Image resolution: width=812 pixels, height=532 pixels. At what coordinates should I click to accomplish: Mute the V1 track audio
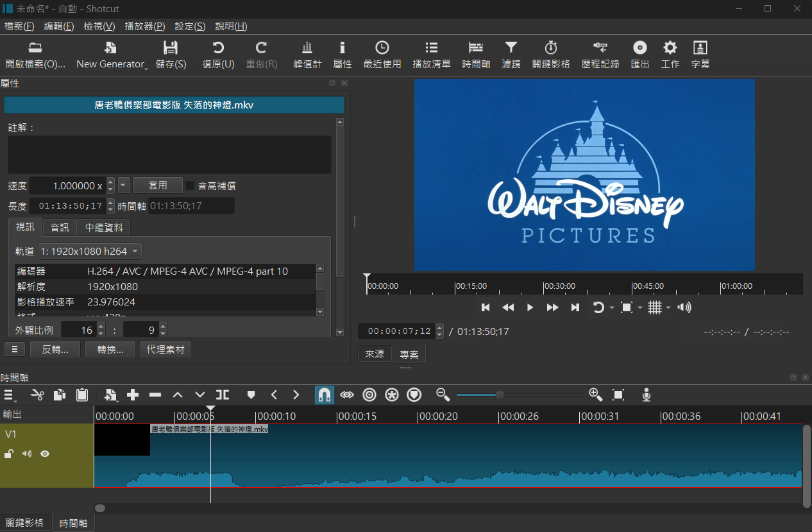tap(27, 454)
